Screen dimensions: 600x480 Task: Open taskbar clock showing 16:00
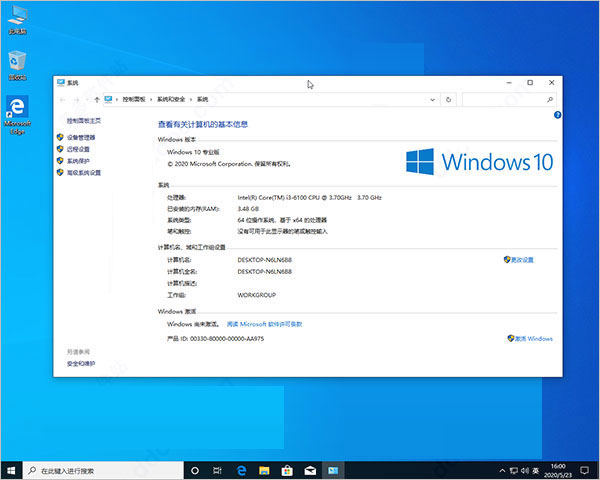tap(558, 471)
